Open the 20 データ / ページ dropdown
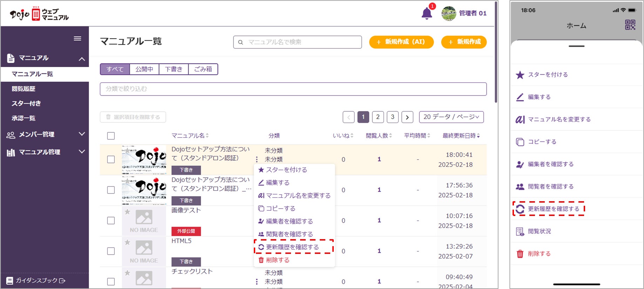 (451, 117)
